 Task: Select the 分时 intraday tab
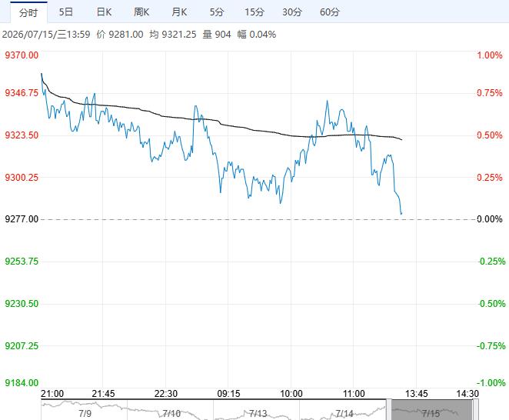tap(28, 12)
